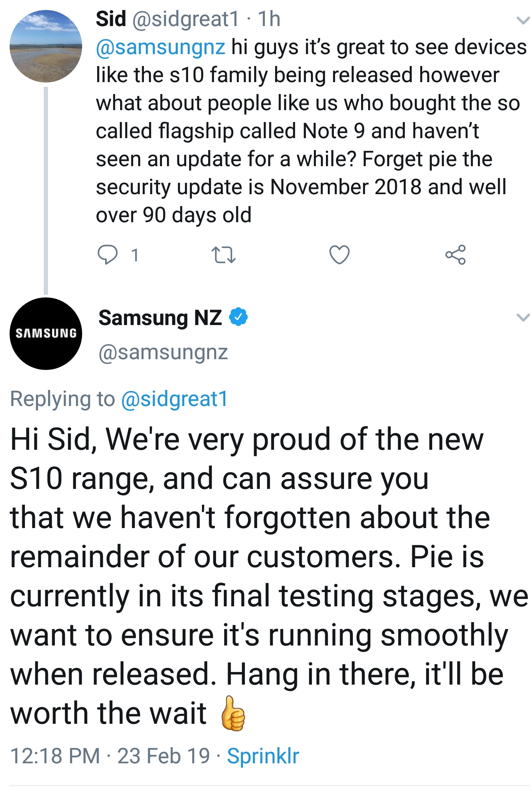Screen dimensions: 532x794
Task: Retweet Sid's tweet
Action: coord(223,255)
